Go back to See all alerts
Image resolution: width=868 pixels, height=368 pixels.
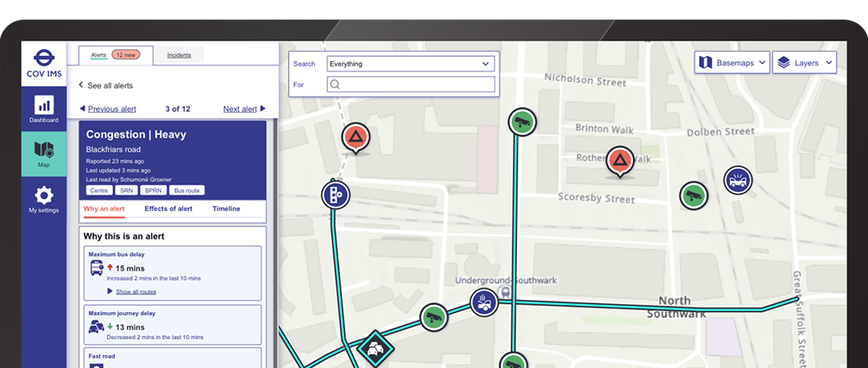105,85
